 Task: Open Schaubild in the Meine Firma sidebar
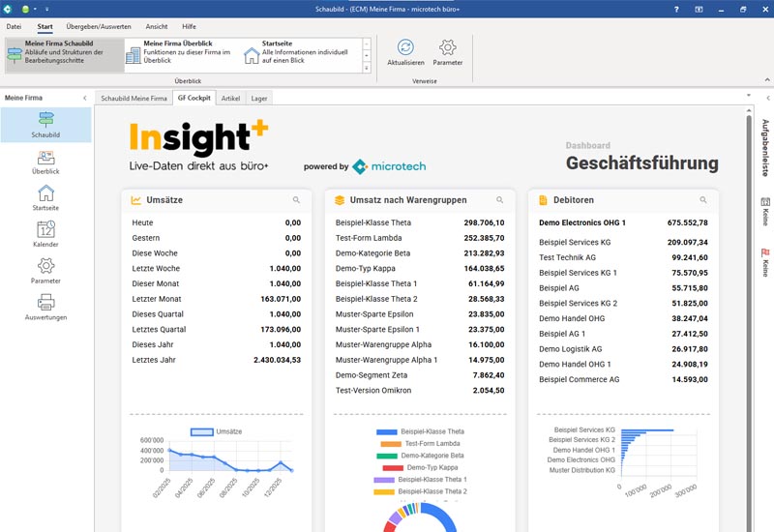(x=45, y=125)
